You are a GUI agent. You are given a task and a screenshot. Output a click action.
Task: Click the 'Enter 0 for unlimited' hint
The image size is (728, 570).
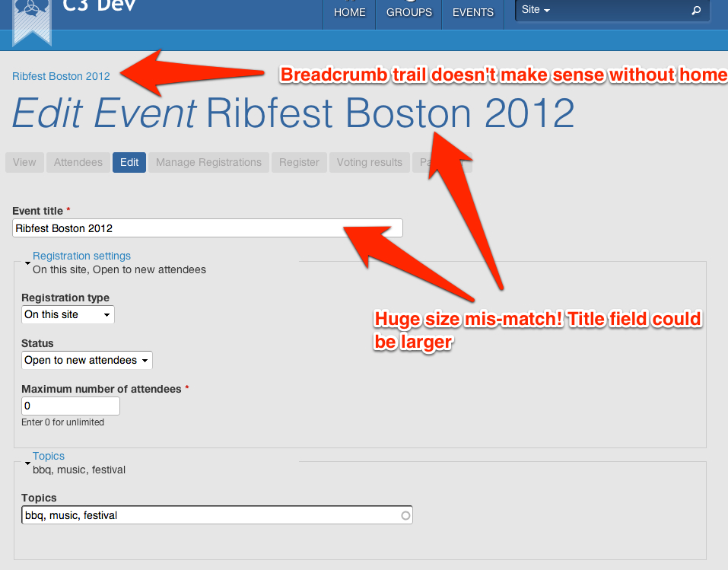point(62,422)
